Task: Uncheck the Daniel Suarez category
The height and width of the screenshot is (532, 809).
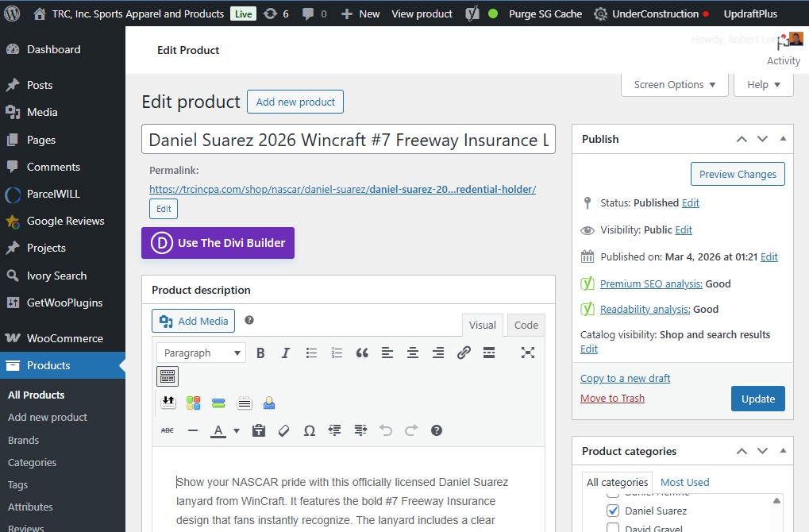Action: click(613, 511)
